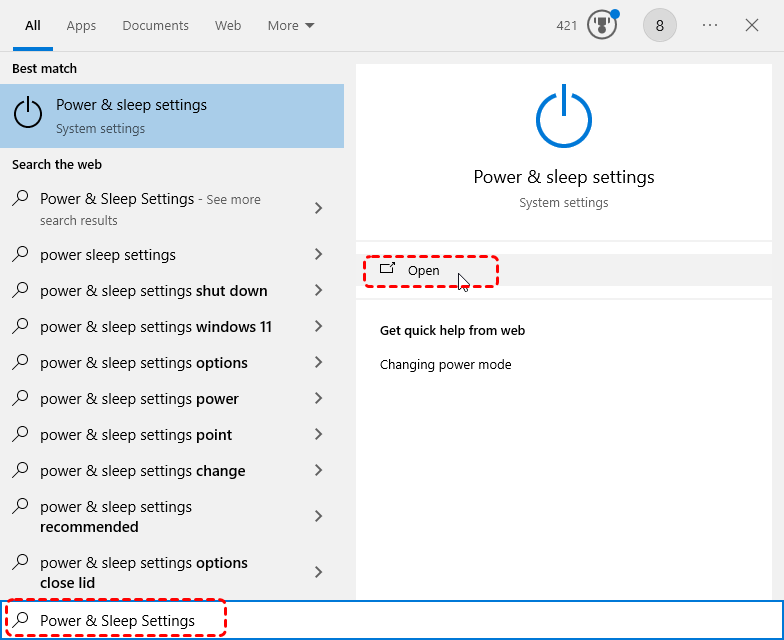
Task: Click the rewards points 421 label
Action: pyautogui.click(x=566, y=26)
